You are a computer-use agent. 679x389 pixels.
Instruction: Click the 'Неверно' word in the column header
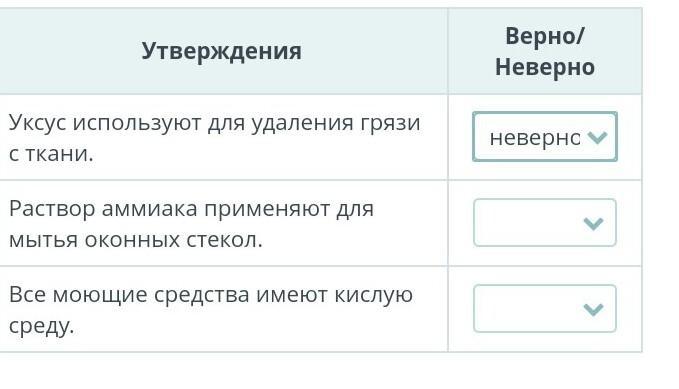(x=545, y=67)
